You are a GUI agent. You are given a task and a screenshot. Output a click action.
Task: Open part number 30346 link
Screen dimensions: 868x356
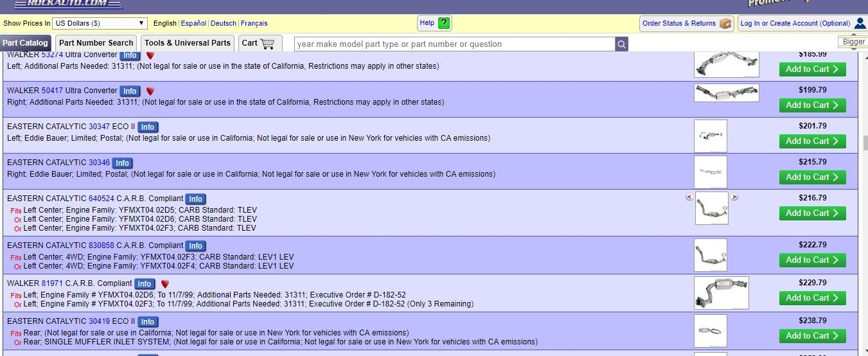pos(99,163)
